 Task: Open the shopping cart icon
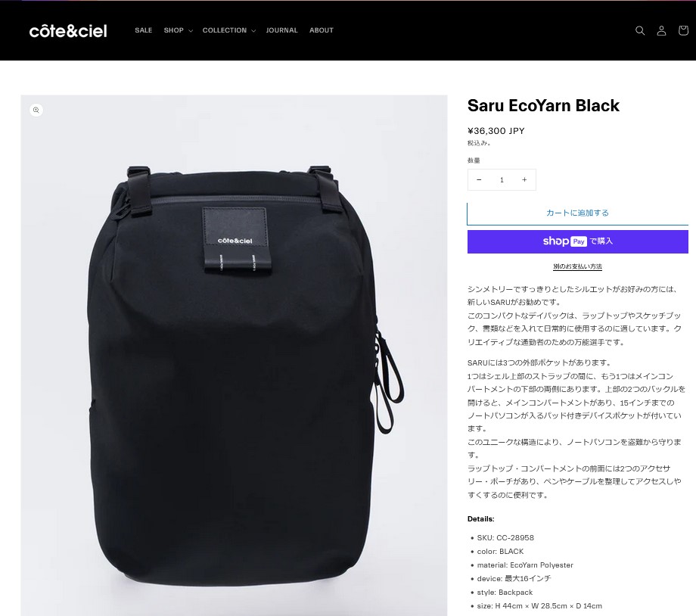tap(683, 30)
